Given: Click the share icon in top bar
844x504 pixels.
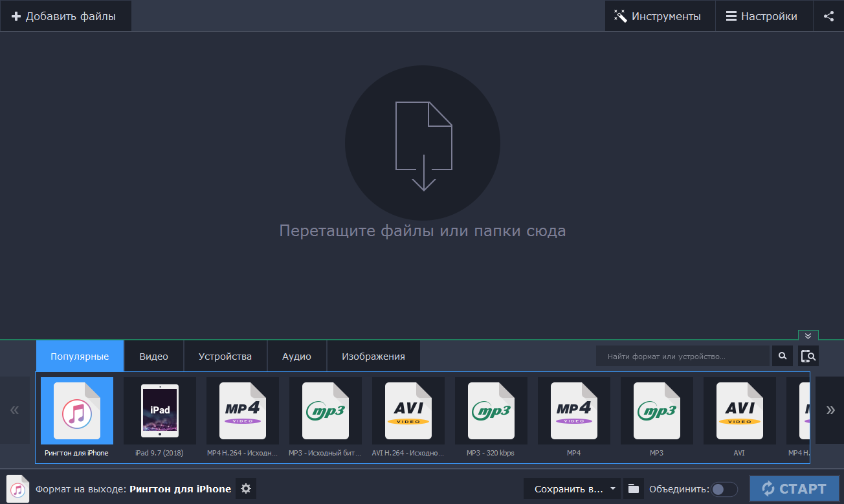Looking at the screenshot, I should [x=828, y=16].
